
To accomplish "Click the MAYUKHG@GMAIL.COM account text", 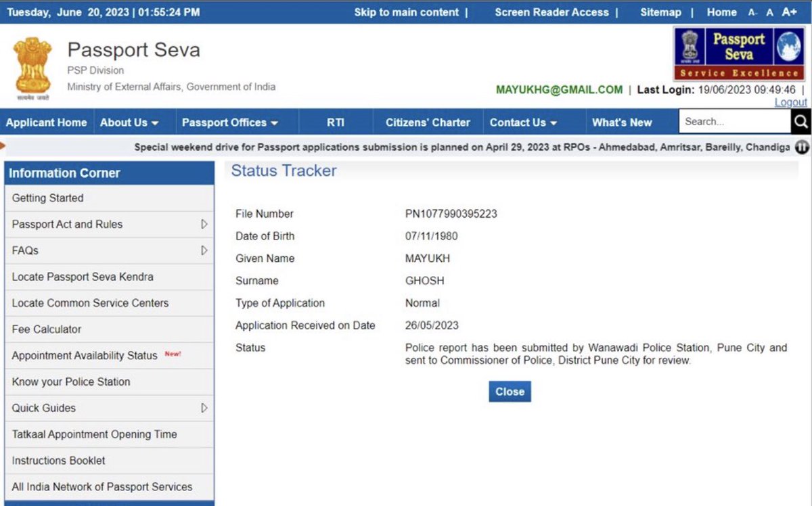I will [x=559, y=90].
